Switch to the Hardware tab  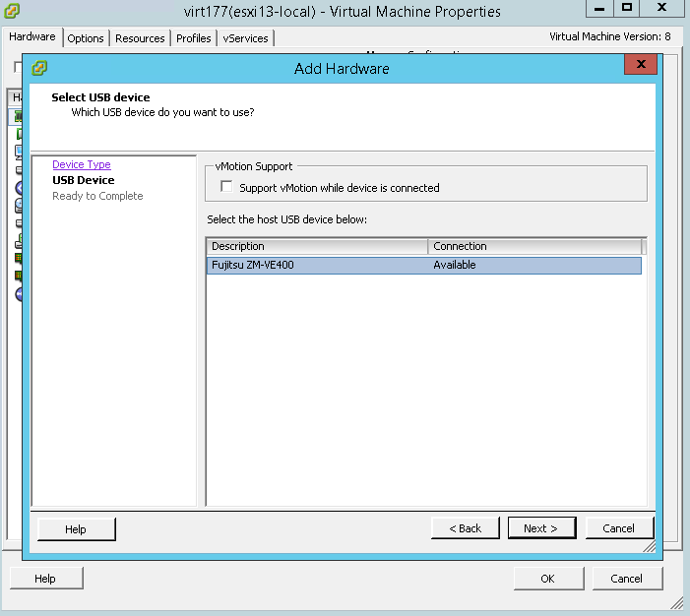pyautogui.click(x=32, y=37)
